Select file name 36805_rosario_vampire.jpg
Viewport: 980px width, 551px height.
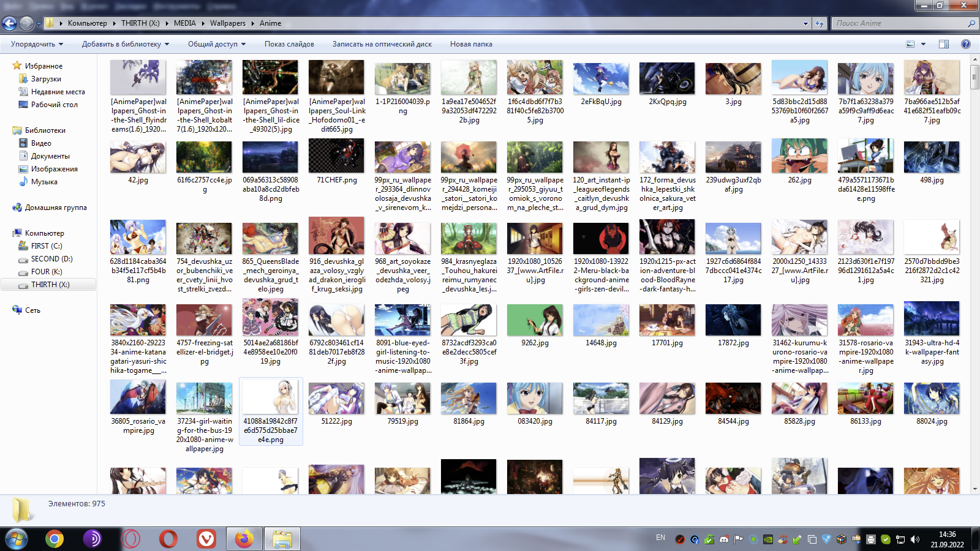tap(138, 426)
